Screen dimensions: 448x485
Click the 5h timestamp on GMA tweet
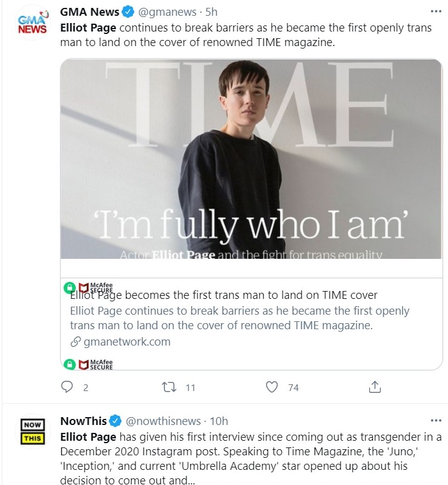(212, 12)
